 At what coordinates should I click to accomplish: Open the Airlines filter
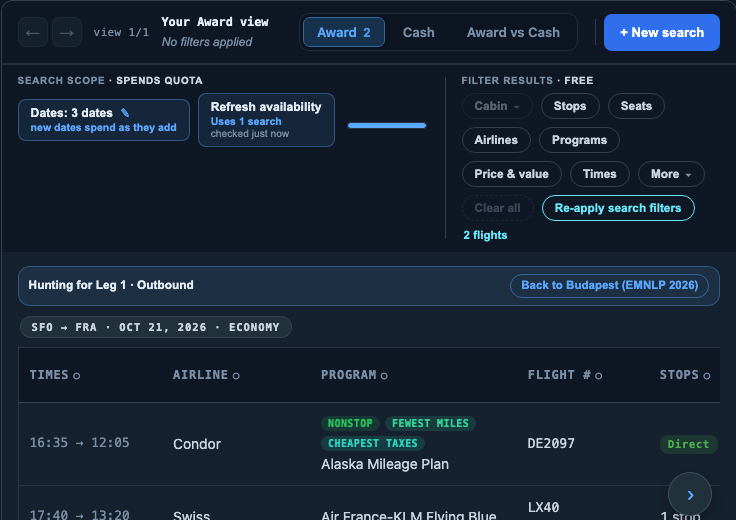[x=496, y=140]
